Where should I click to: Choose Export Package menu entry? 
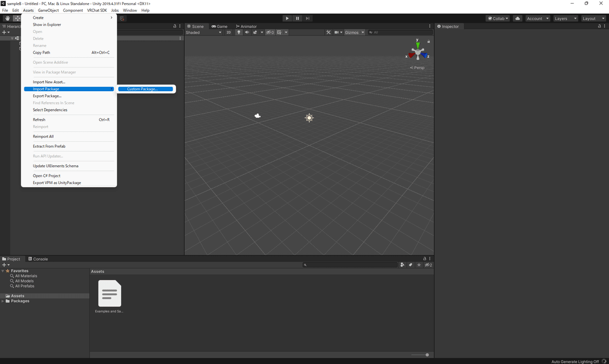pos(69,96)
